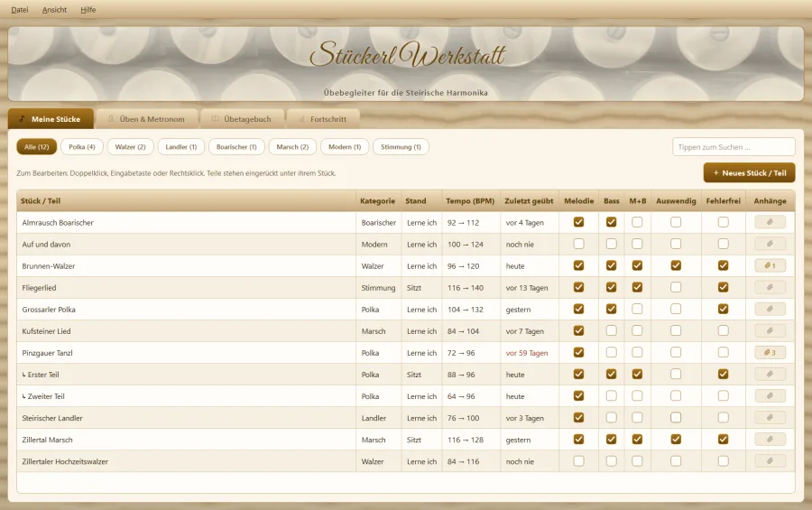Sort by Kategorie column header
The image size is (812, 510).
378,201
